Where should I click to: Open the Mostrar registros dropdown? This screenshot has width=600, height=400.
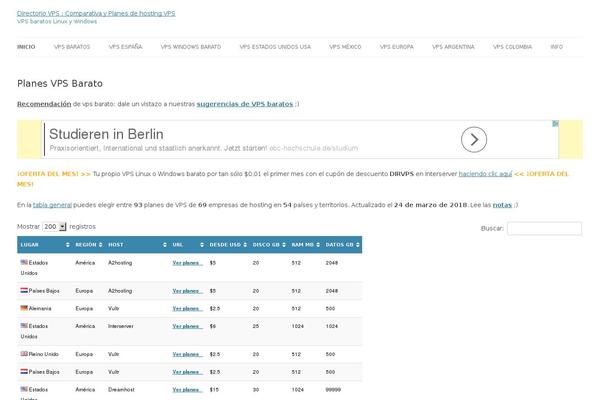pos(54,227)
